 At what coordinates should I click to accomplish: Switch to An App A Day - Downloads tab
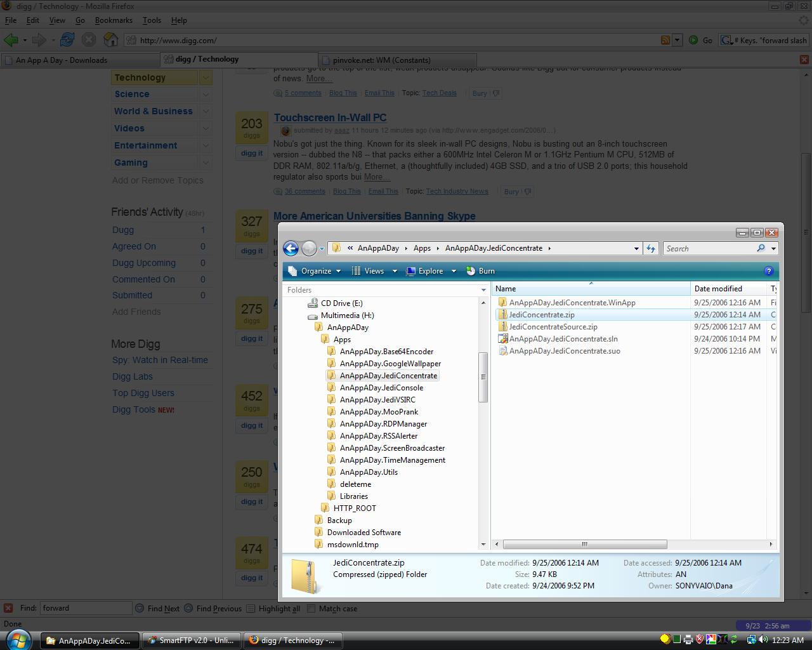[80, 60]
